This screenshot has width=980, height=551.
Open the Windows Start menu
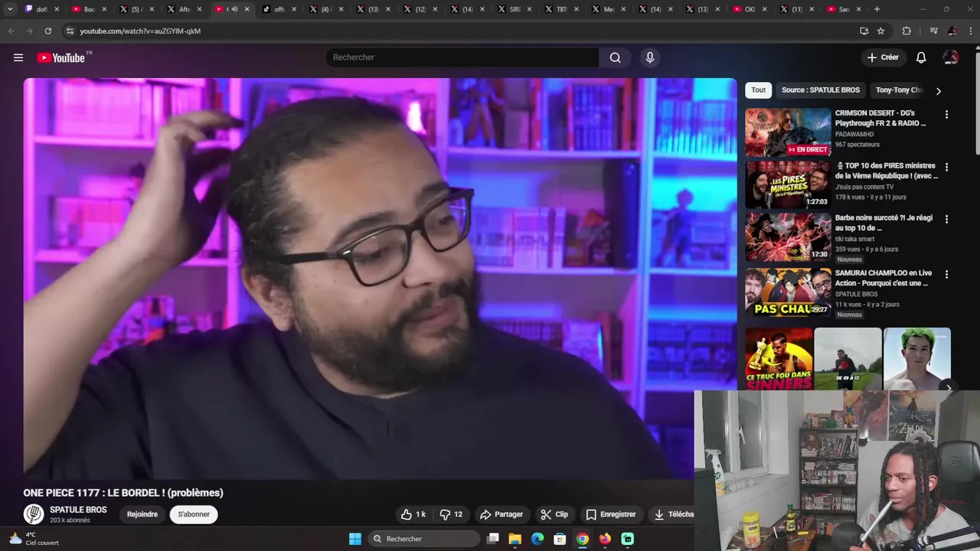click(x=355, y=539)
